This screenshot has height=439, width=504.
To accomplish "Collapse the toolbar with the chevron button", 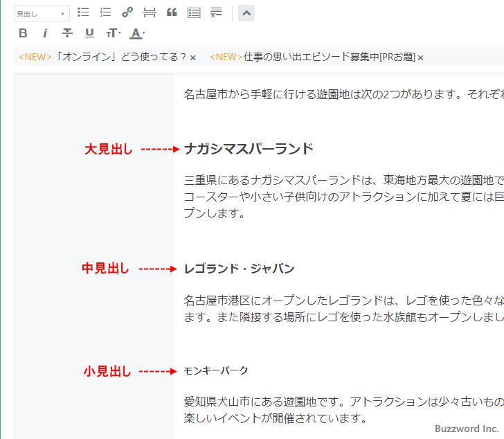I will pos(246,13).
